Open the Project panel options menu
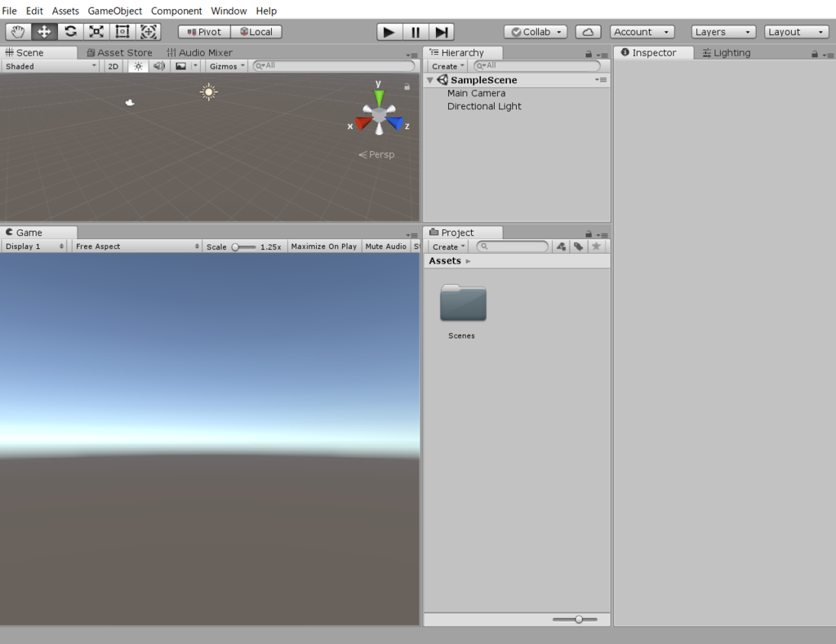836x644 pixels. [x=603, y=235]
